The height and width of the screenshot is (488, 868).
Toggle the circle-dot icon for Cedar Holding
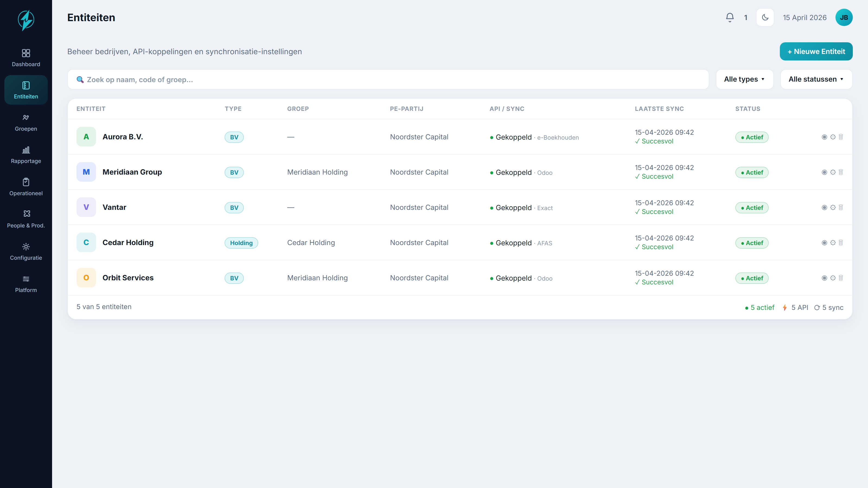point(824,243)
